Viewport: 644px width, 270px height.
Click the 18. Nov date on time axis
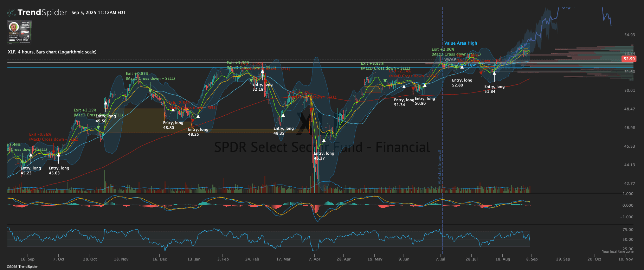coord(121,259)
